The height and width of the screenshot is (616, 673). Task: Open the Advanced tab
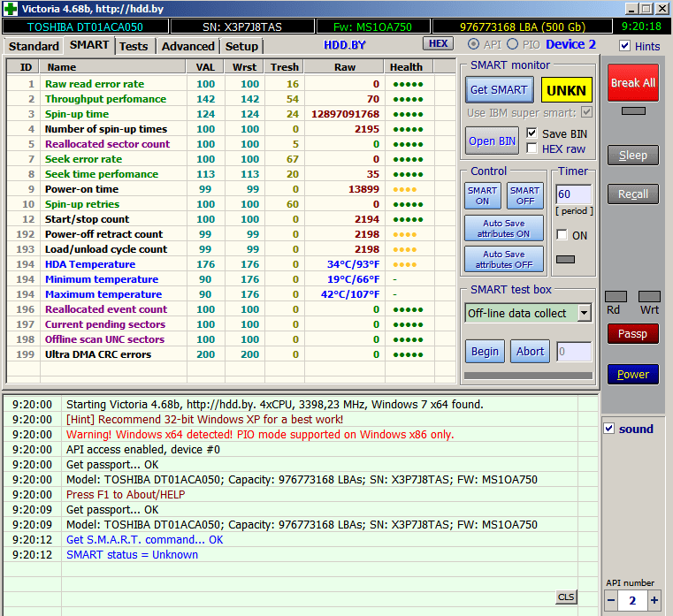coord(188,46)
